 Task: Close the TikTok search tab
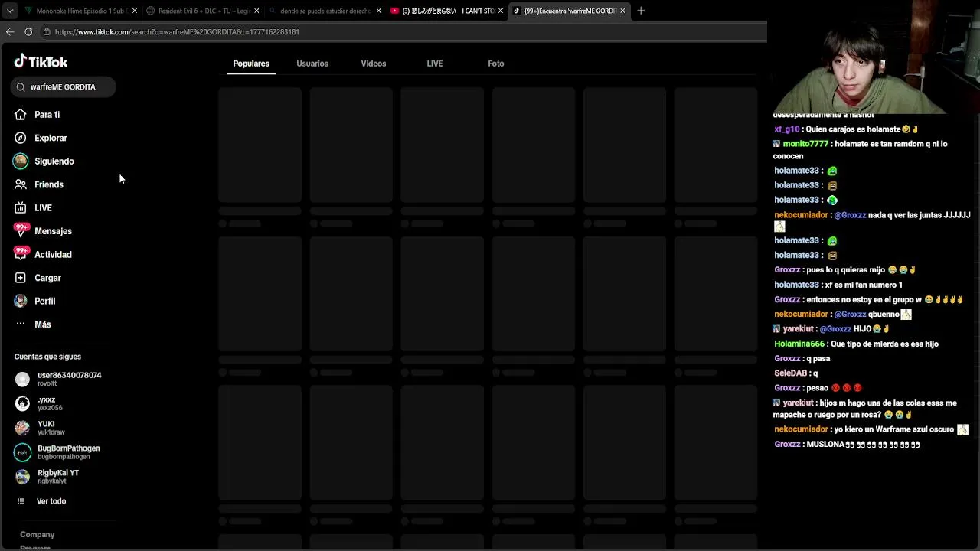point(622,11)
